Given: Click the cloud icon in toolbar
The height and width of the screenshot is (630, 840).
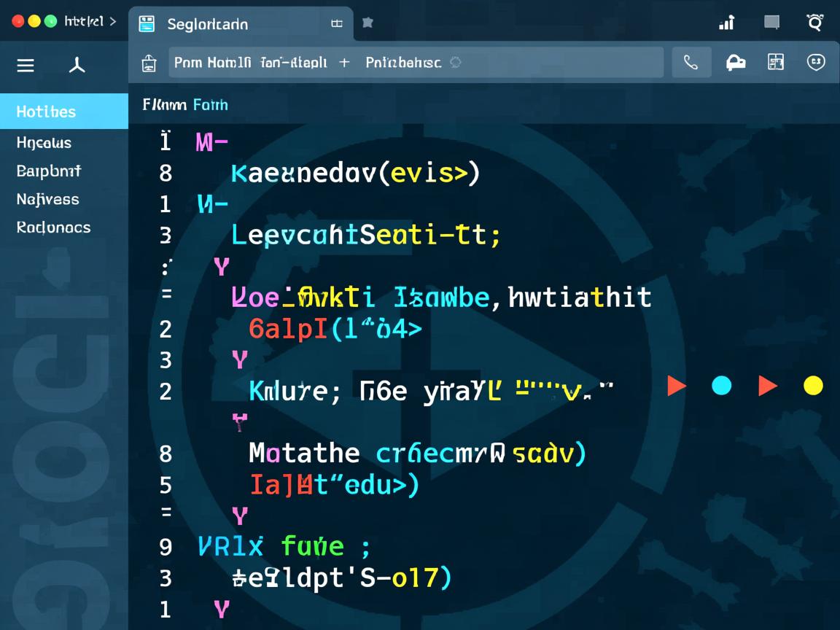Looking at the screenshot, I should point(736,63).
